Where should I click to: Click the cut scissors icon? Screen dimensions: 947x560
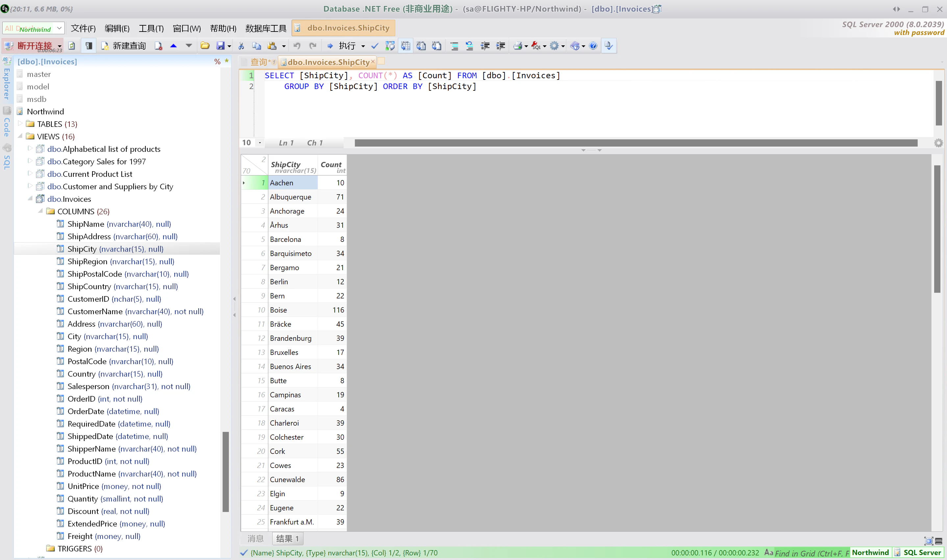(241, 46)
